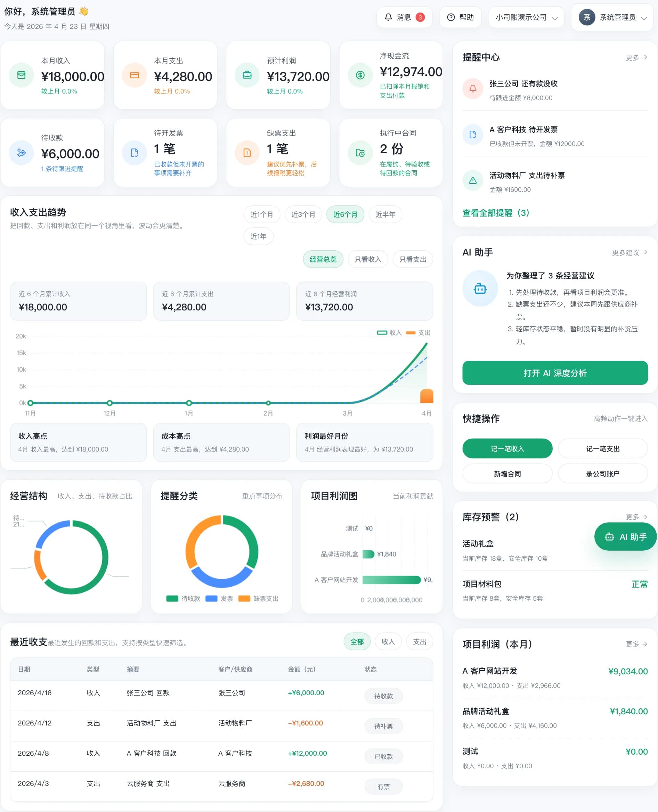Click the 打开 AI 深度分析 button
This screenshot has height=812, width=658.
[554, 373]
